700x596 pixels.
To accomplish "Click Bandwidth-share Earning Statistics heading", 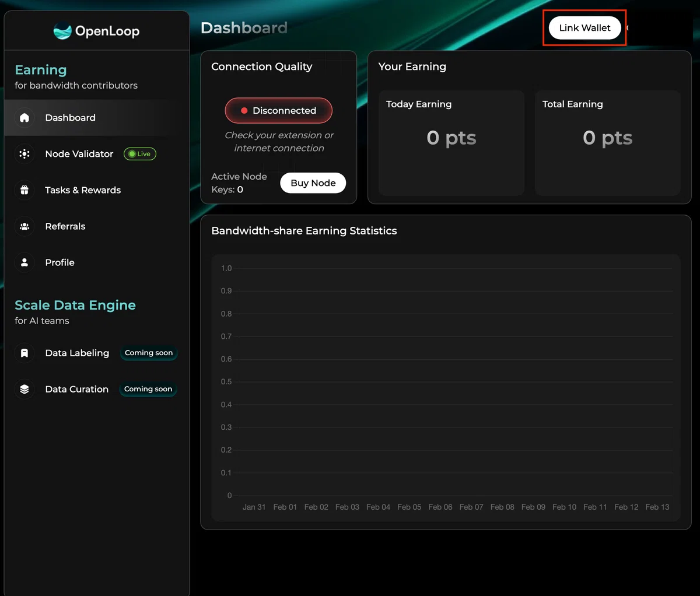I will coord(304,231).
